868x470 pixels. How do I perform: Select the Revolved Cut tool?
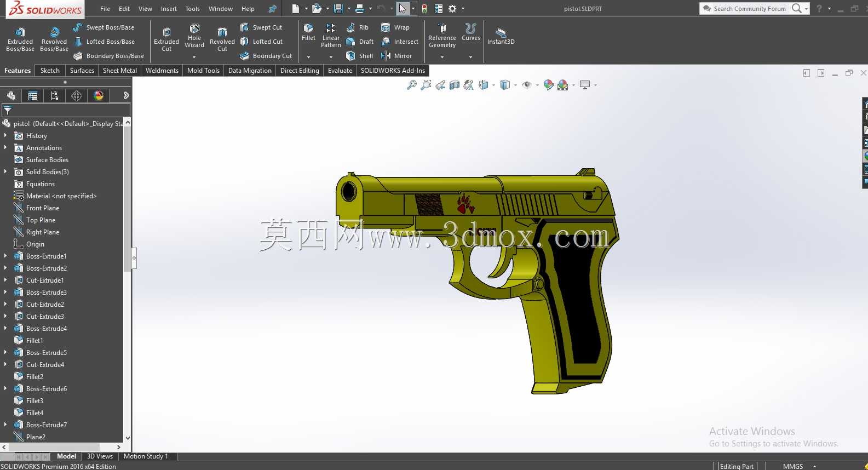[x=222, y=39]
